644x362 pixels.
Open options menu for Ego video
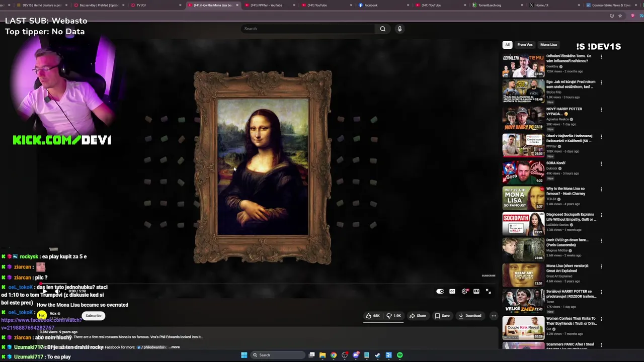(601, 82)
